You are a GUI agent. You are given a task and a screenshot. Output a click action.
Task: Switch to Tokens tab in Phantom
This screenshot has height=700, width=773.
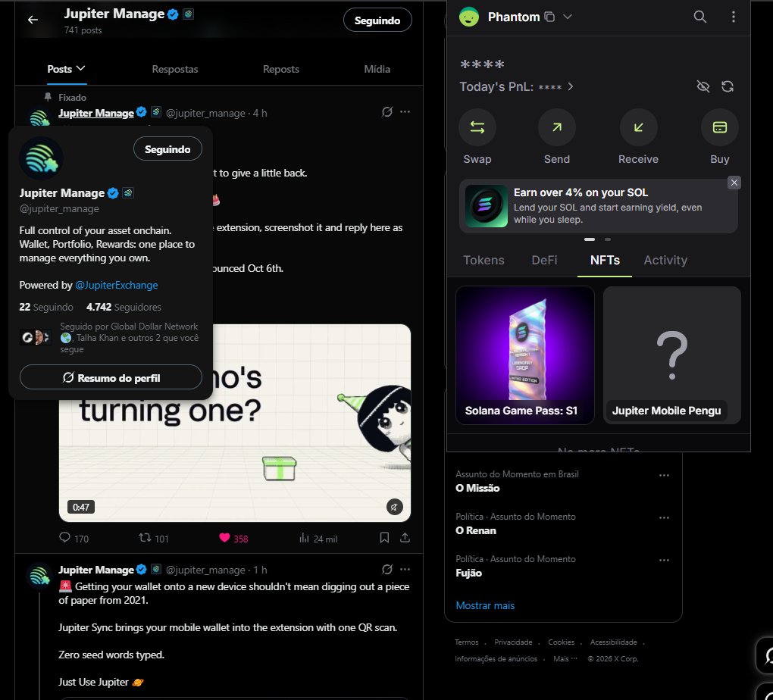(x=484, y=261)
